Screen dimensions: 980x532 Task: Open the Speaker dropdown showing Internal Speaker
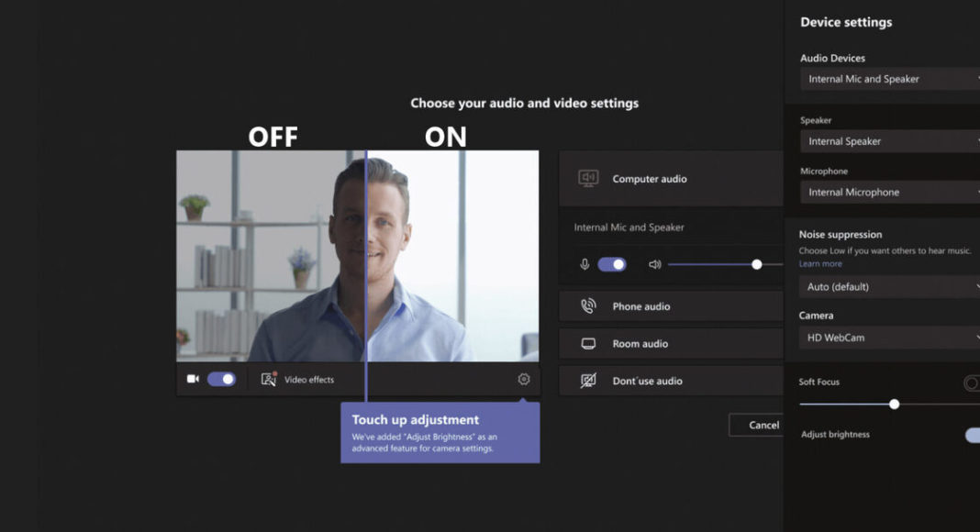pos(890,142)
